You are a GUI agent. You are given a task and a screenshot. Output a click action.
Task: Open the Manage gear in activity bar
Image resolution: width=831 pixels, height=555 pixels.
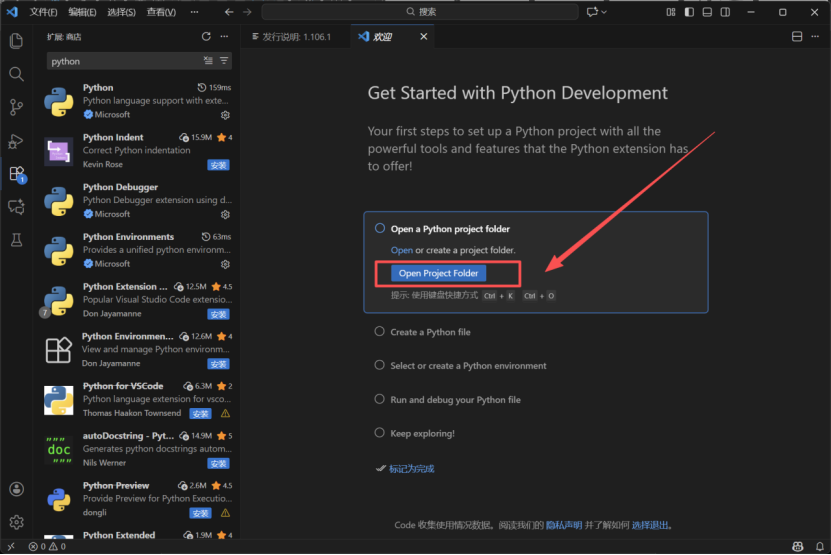pyautogui.click(x=16, y=522)
